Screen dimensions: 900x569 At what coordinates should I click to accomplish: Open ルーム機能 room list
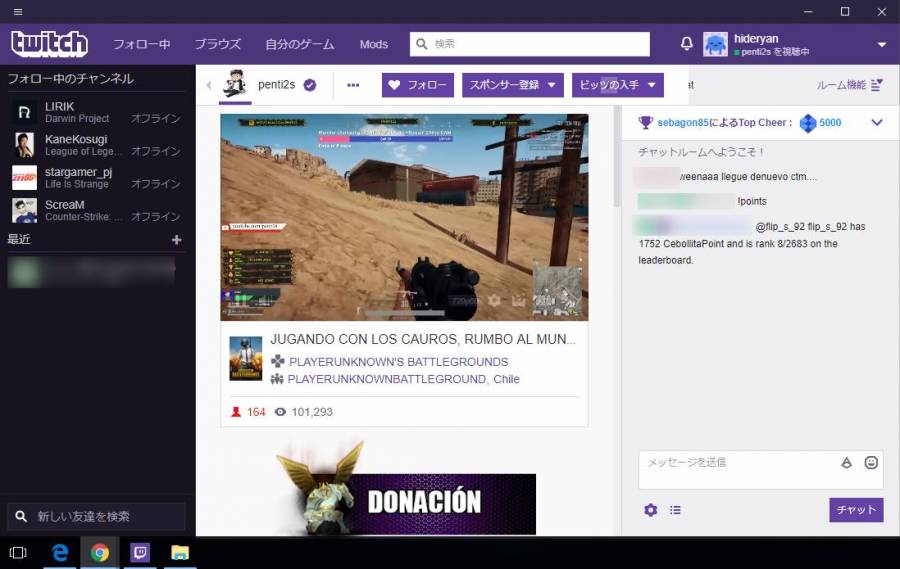[x=849, y=85]
